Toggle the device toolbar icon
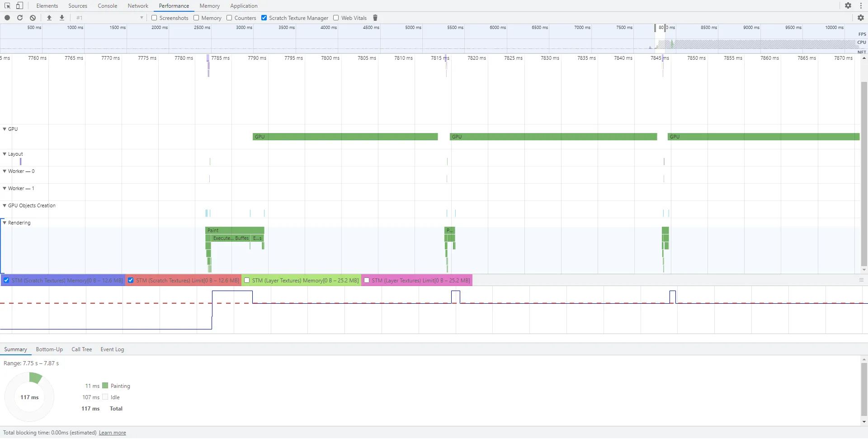Viewport: 868px width, 439px height. [19, 5]
